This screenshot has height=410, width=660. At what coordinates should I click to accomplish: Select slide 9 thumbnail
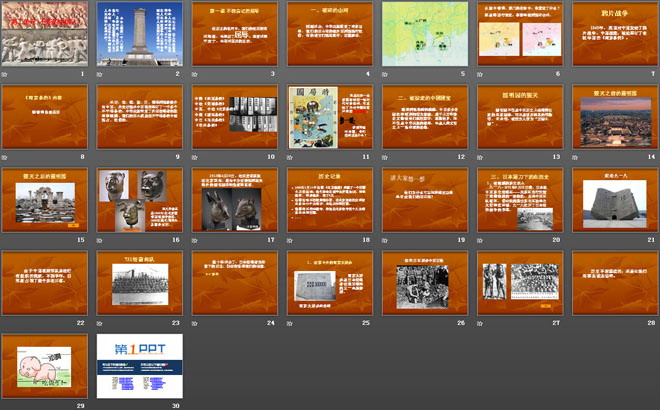point(140,117)
